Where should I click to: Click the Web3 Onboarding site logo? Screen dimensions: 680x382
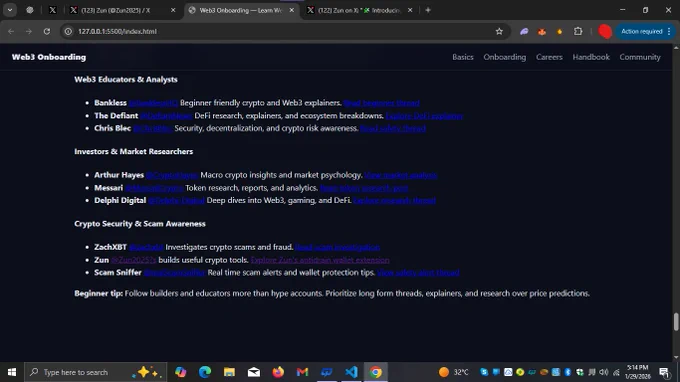click(49, 57)
